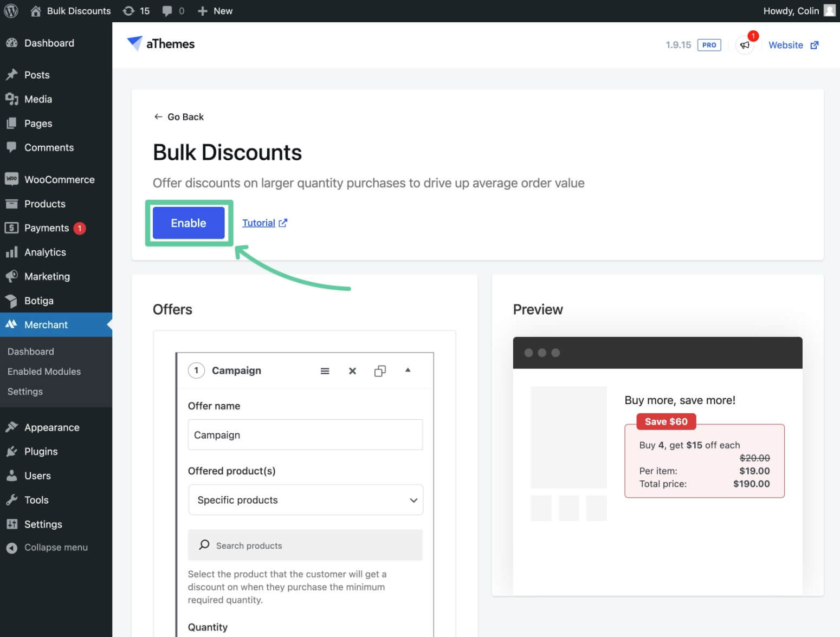This screenshot has width=840, height=637.
Task: Click the Botiga sidebar icon
Action: coord(11,301)
